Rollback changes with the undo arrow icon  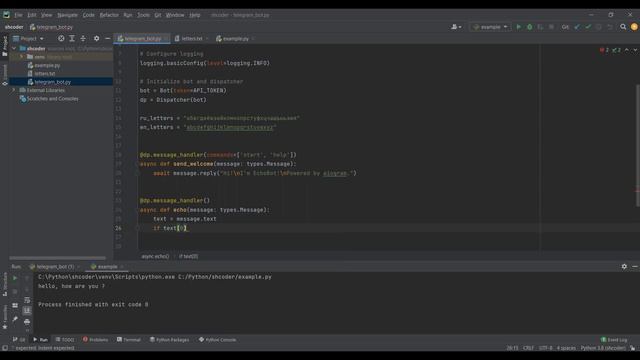point(610,27)
